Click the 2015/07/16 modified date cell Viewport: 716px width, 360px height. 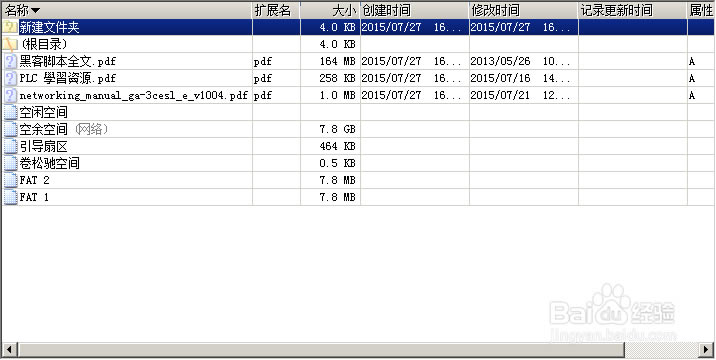(520, 78)
